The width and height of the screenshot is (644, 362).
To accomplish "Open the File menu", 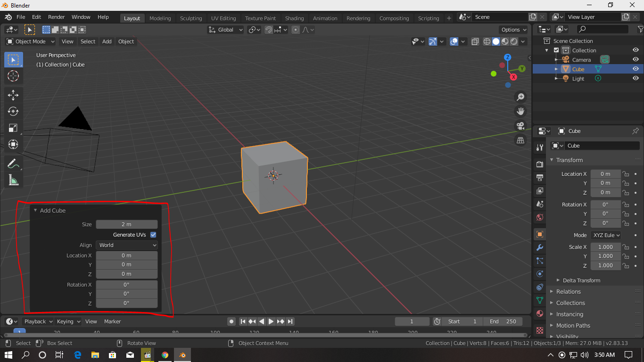I will (x=21, y=17).
